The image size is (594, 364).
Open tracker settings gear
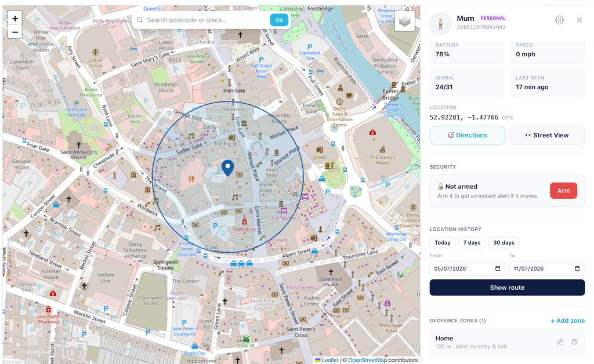[560, 20]
